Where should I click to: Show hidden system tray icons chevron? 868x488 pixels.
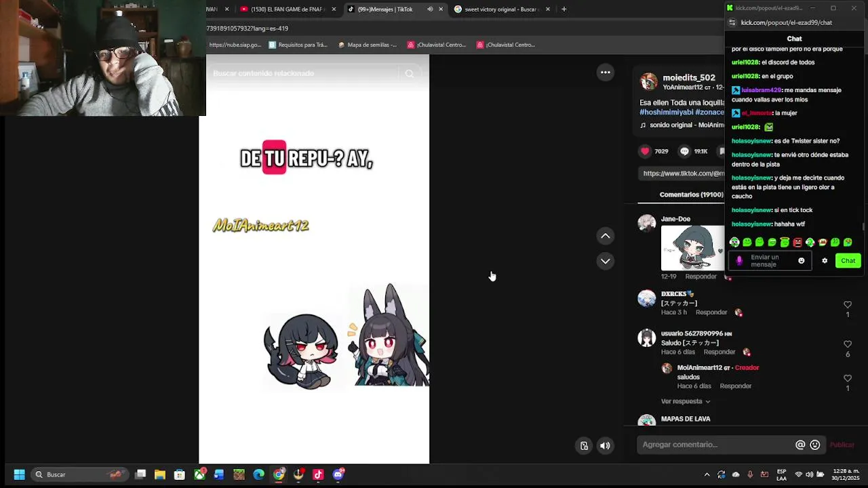click(707, 474)
